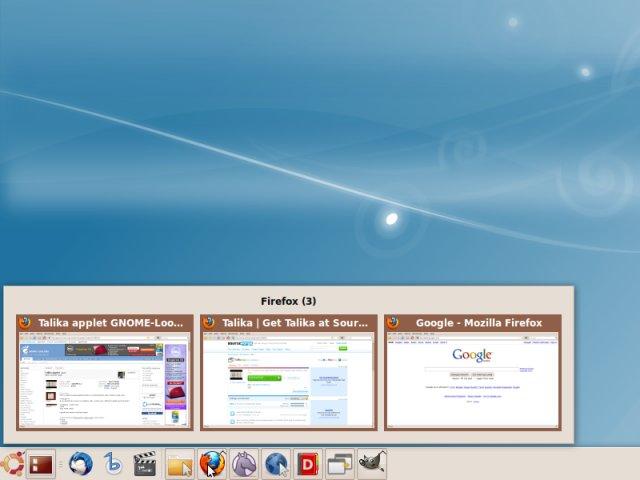The height and width of the screenshot is (480, 640).
Task: Click the red workspace switcher icon
Action: click(40, 465)
